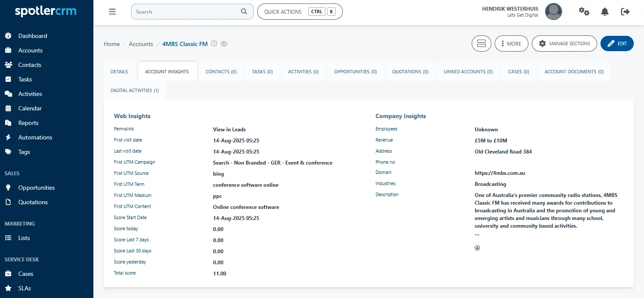Click the logout icon top right
The width and height of the screenshot is (644, 298).
tap(625, 12)
